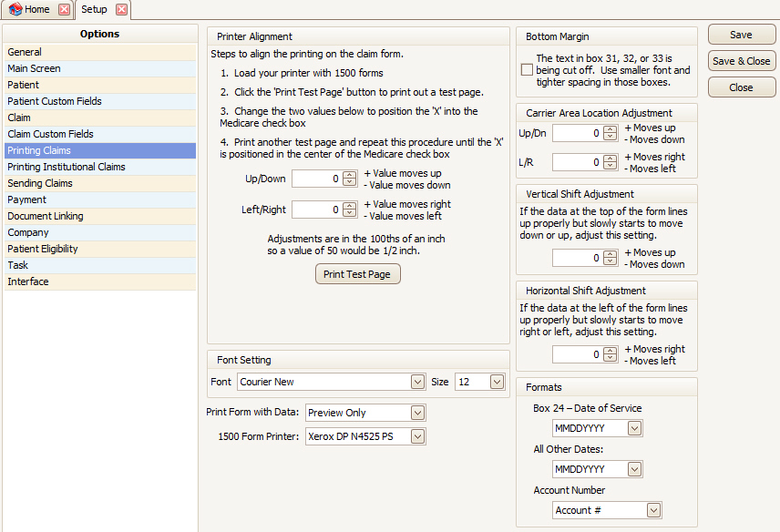Viewport: 780px width, 532px height.
Task: Go to Sending Claims options
Action: 100,183
